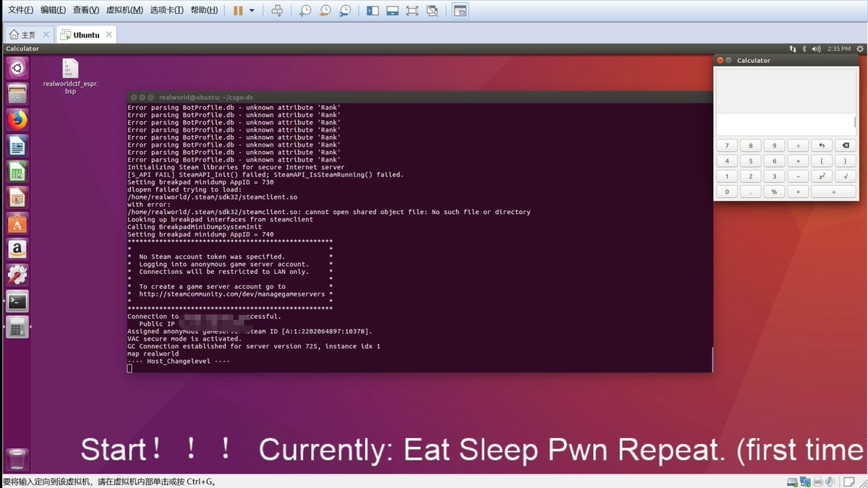Select the realworldctf_espr.bsp desktop file
The height and width of the screenshot is (488, 868).
pos(70,77)
